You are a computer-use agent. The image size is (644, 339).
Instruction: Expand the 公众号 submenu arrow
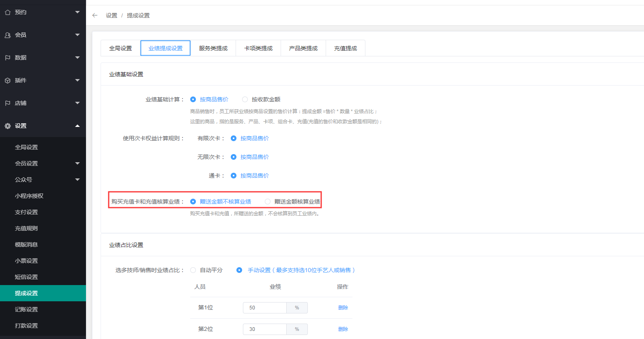click(77, 180)
